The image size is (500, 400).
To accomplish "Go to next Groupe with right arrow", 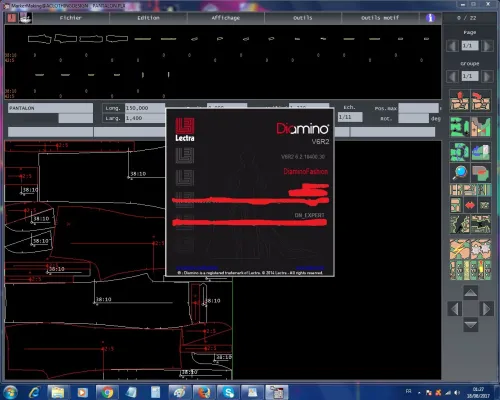I will coord(487,76).
